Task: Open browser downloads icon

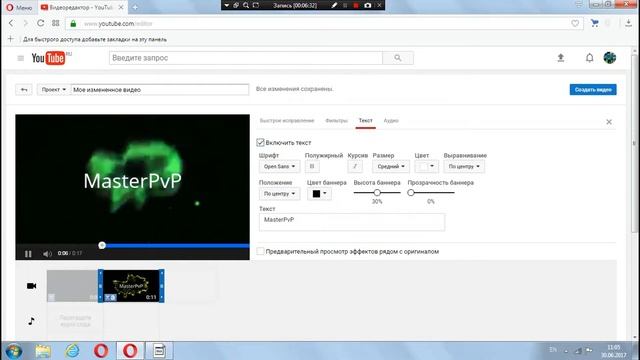Action: click(x=628, y=23)
